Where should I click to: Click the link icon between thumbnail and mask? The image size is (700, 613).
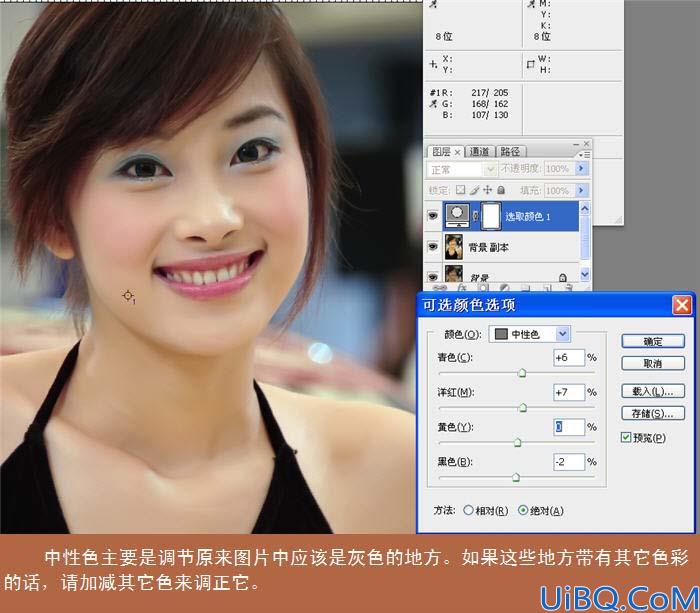pos(475,216)
